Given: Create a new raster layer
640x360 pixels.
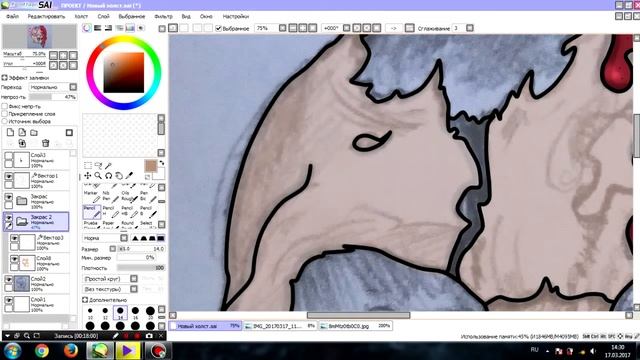Looking at the screenshot, I should [10, 132].
